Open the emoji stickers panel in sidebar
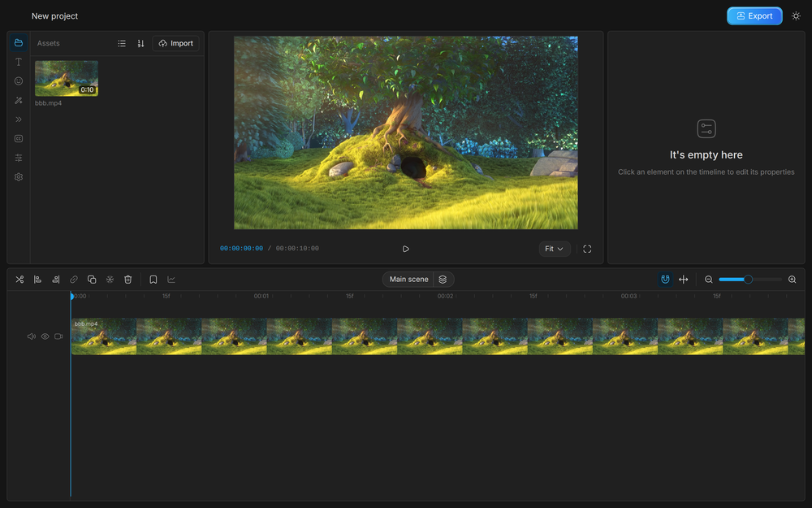Screen dimensions: 812x508 click(x=19, y=80)
